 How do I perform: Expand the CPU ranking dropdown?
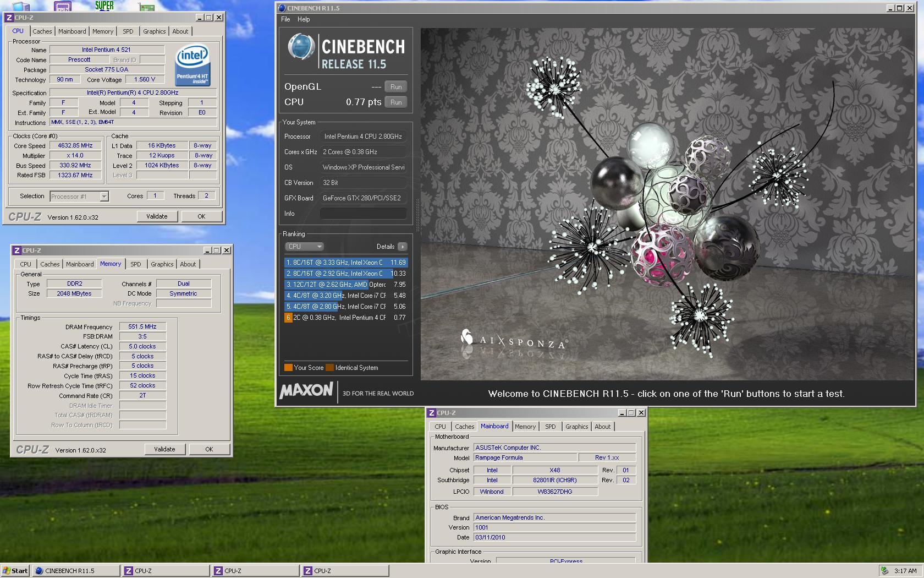point(304,247)
